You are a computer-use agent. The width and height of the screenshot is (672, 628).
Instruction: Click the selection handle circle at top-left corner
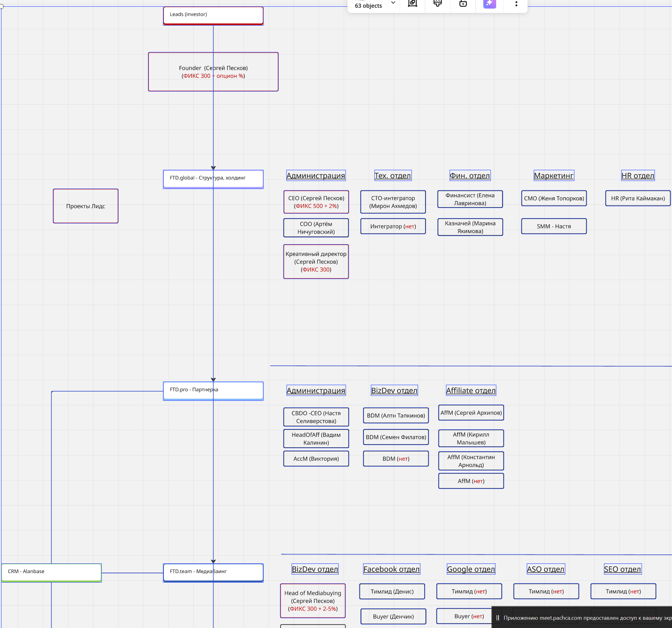(1, 6)
